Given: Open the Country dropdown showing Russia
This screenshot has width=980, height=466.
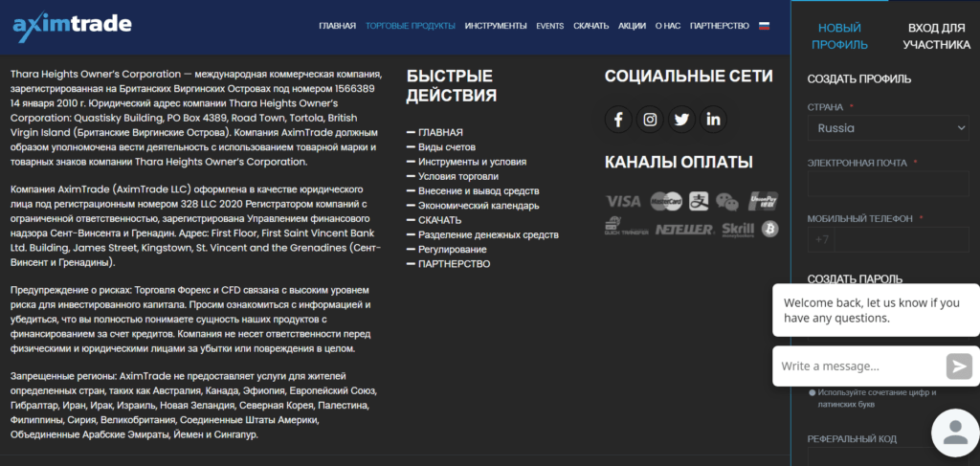Looking at the screenshot, I should tap(888, 128).
